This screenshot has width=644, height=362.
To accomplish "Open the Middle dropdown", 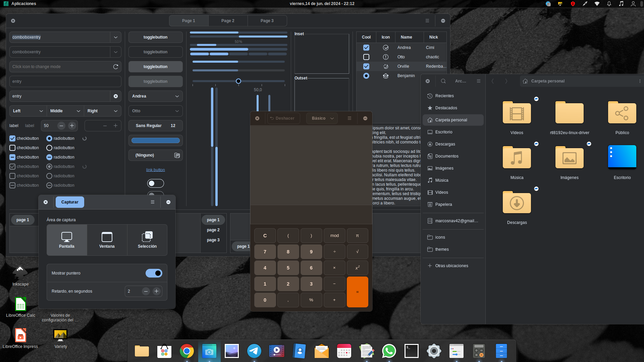I will pyautogui.click(x=65, y=111).
